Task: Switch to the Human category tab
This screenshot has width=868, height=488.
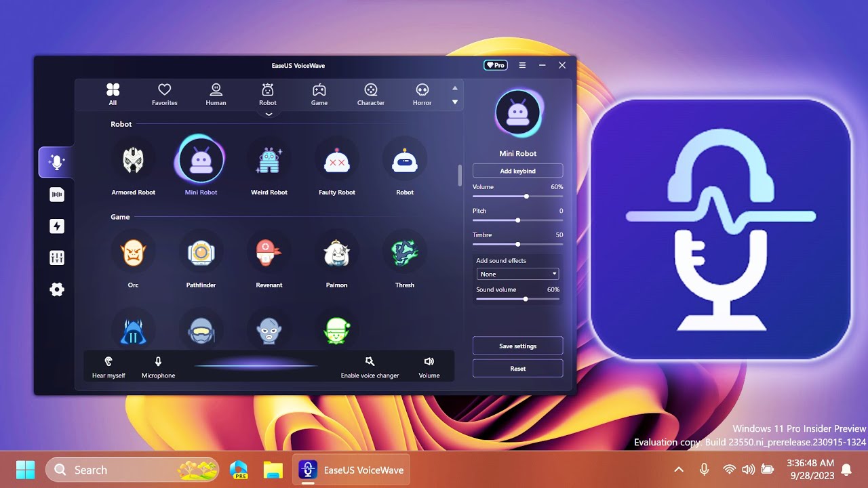Action: pos(216,94)
